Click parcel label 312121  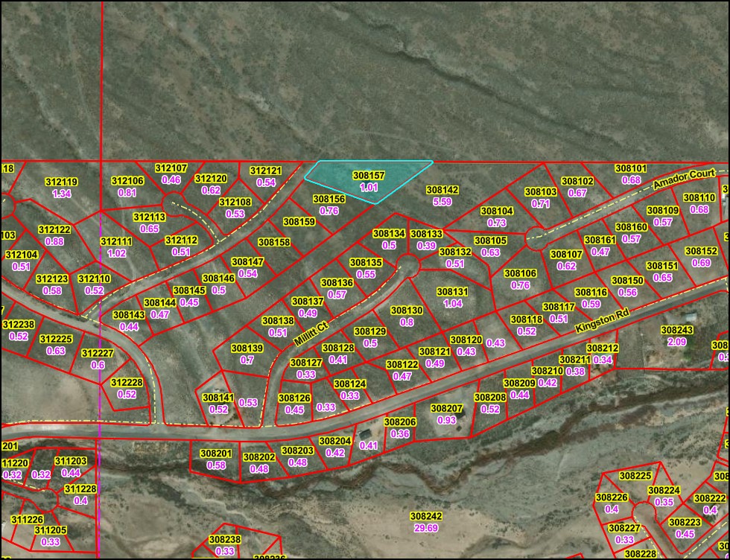click(x=267, y=171)
